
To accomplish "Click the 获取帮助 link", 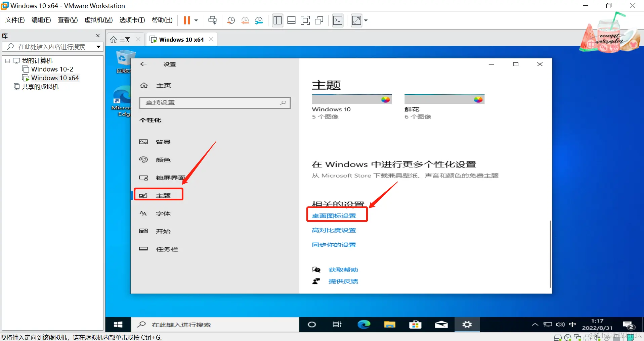I will pos(343,270).
